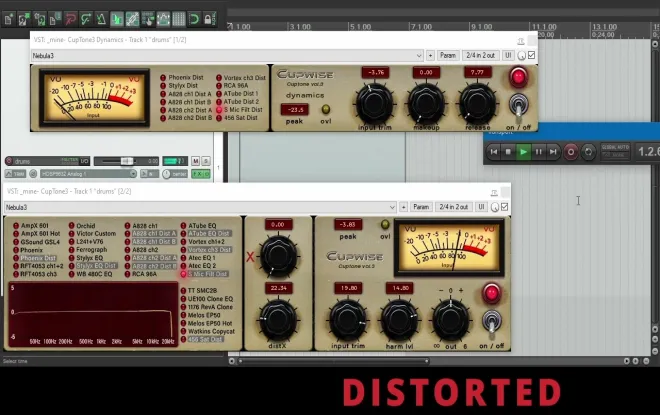Open Nebula3 preset dropdown in CupTone3 2/2 window
The image size is (660, 415).
[200, 207]
